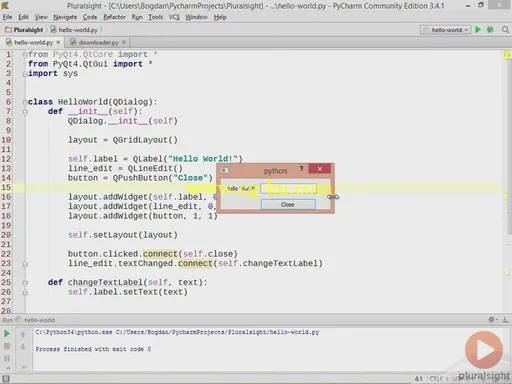
Task: Click the inspection status indicator at top right
Action: [507, 55]
